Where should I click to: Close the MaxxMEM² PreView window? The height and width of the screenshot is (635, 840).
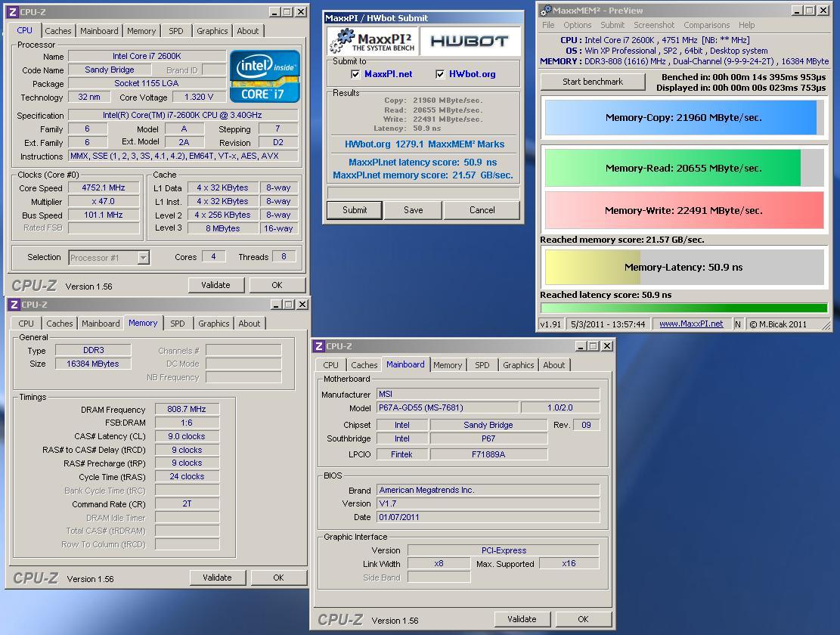pos(823,11)
